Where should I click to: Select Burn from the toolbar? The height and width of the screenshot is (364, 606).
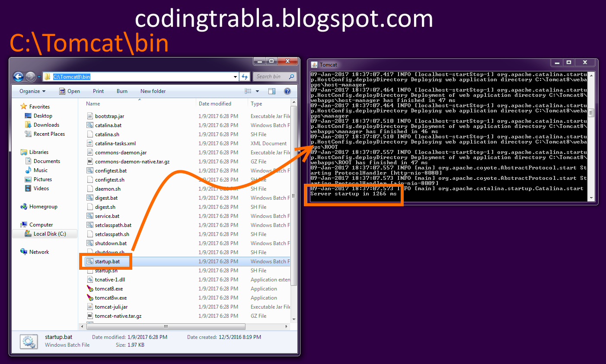pos(121,91)
